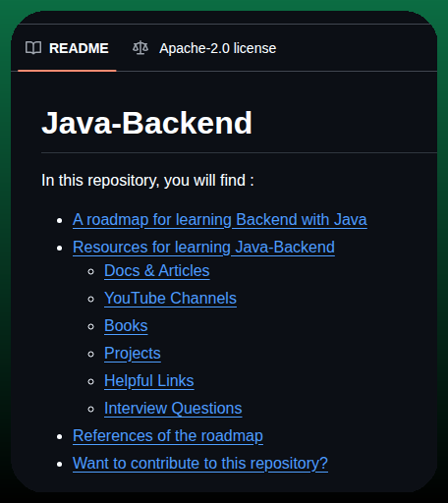448x503 pixels.
Task: Click the README book icon
Action: point(33,48)
